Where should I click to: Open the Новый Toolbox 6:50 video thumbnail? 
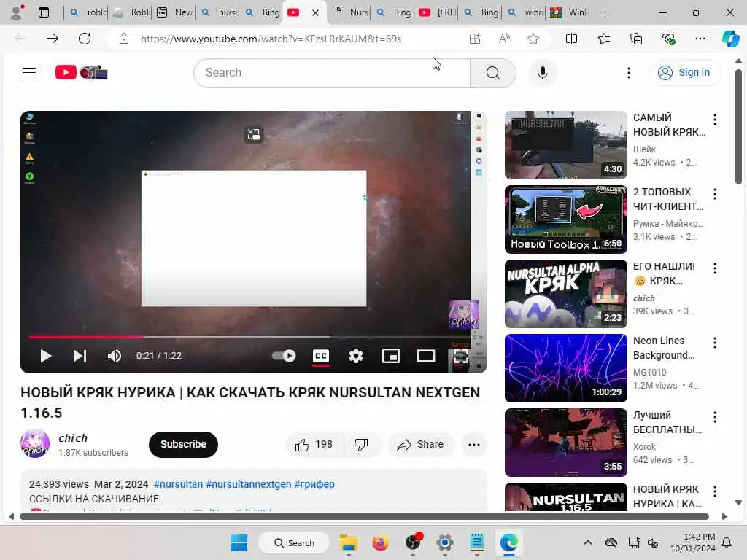point(565,219)
